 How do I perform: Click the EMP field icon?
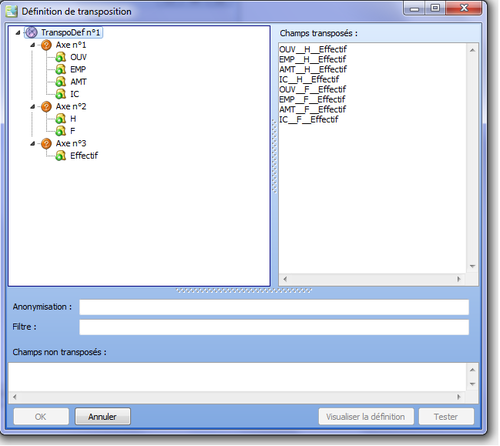pos(61,69)
